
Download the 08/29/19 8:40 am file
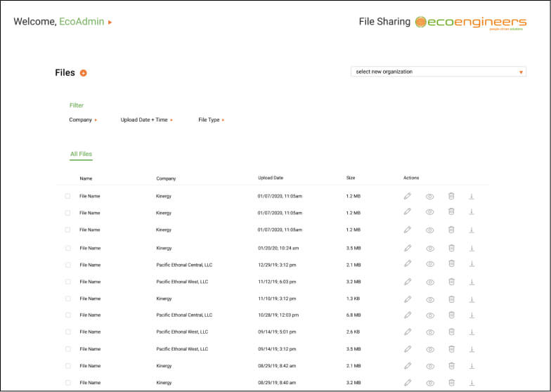[x=472, y=382]
